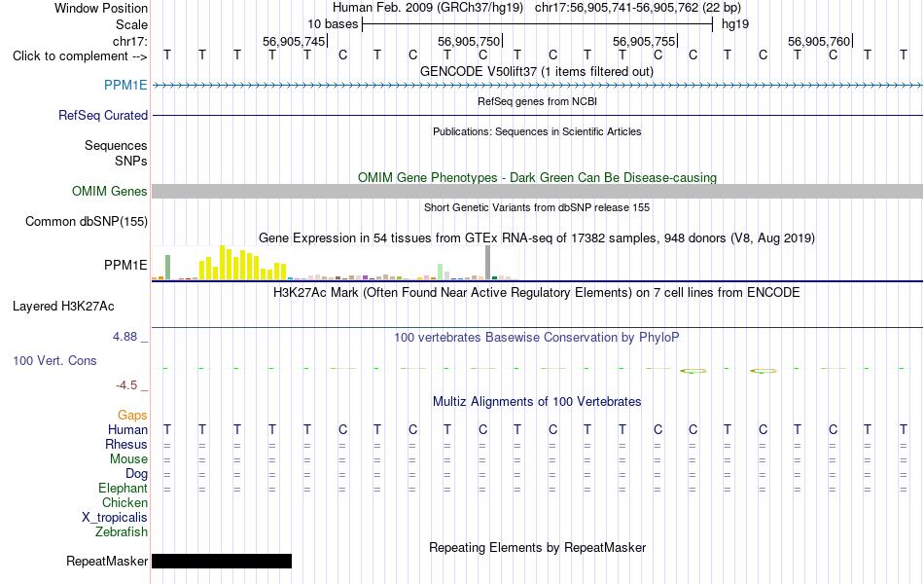Click the orange Gaps row label

(132, 416)
